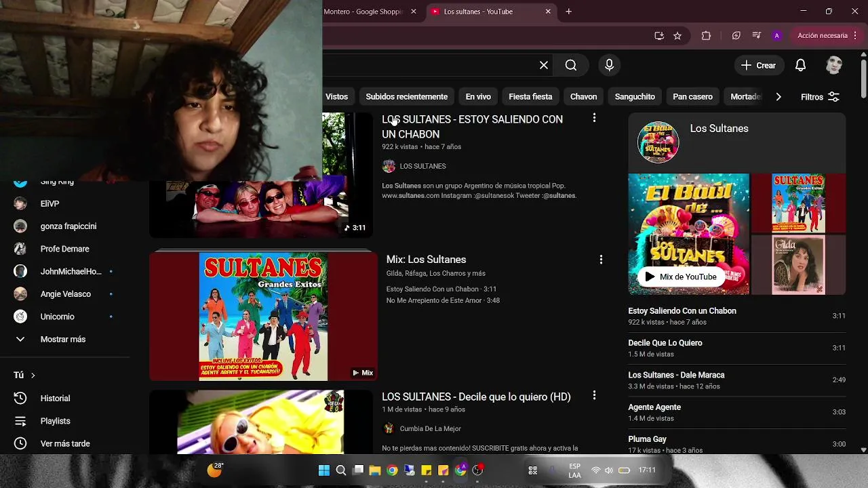868x488 pixels.
Task: Open the Filtros search filters
Action: [820, 97]
